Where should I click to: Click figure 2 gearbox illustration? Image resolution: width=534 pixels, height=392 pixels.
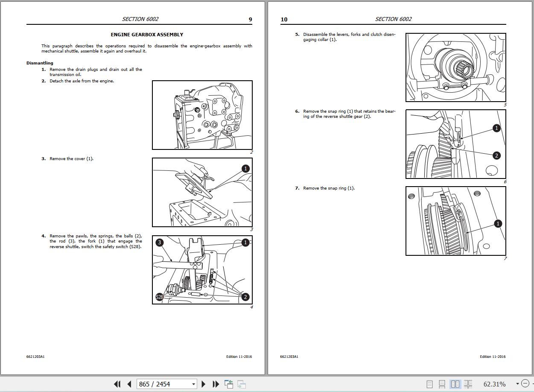[202, 115]
